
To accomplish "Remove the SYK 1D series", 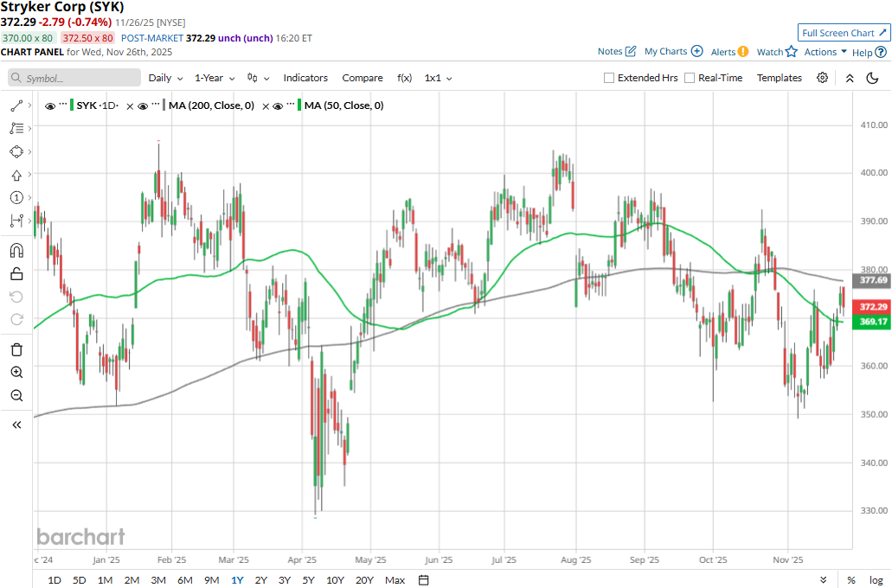I will pyautogui.click(x=130, y=106).
